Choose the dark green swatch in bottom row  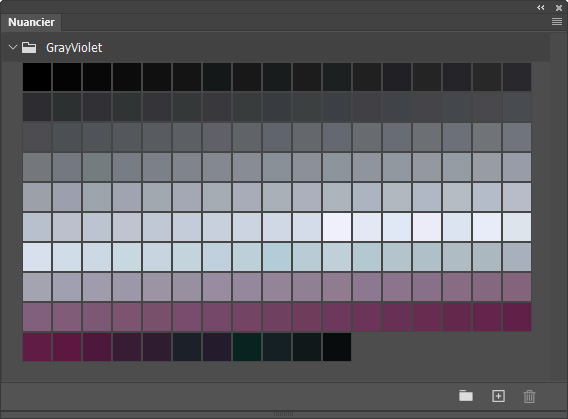[x=247, y=347]
